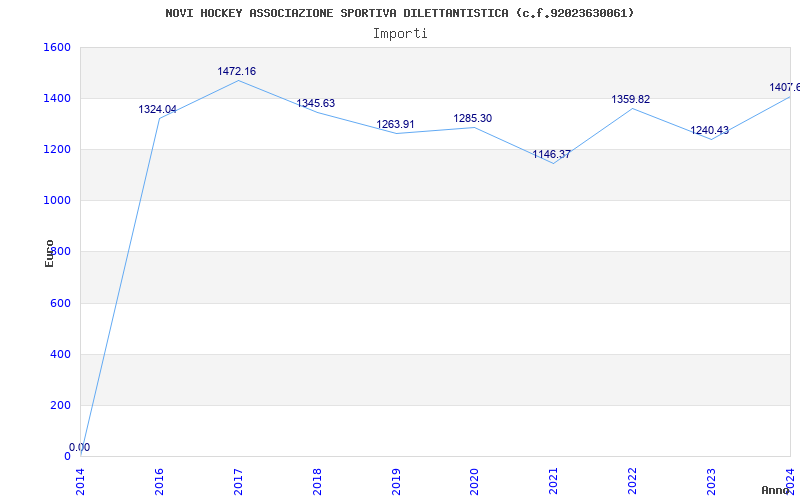
Task: Click the 0.00 data label
Action: point(80,447)
